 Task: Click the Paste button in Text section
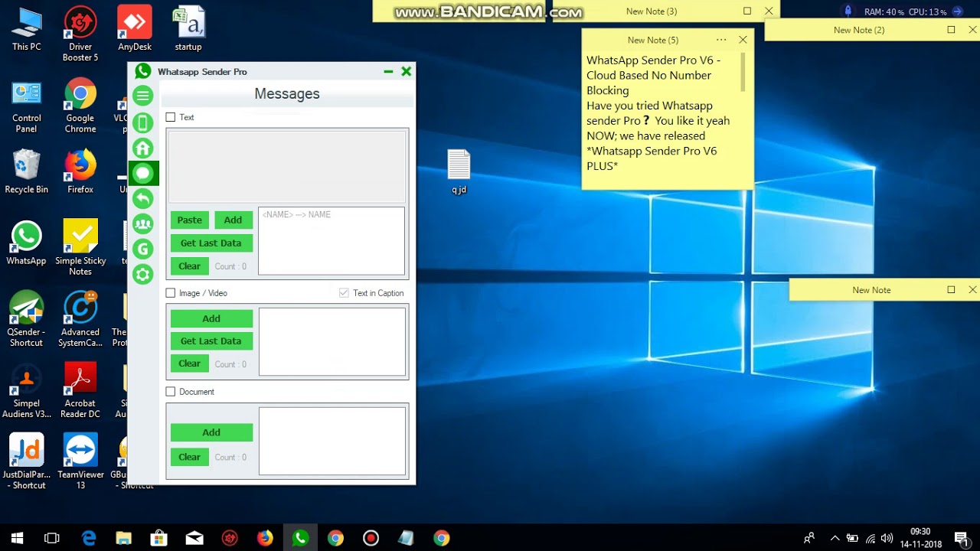(190, 220)
